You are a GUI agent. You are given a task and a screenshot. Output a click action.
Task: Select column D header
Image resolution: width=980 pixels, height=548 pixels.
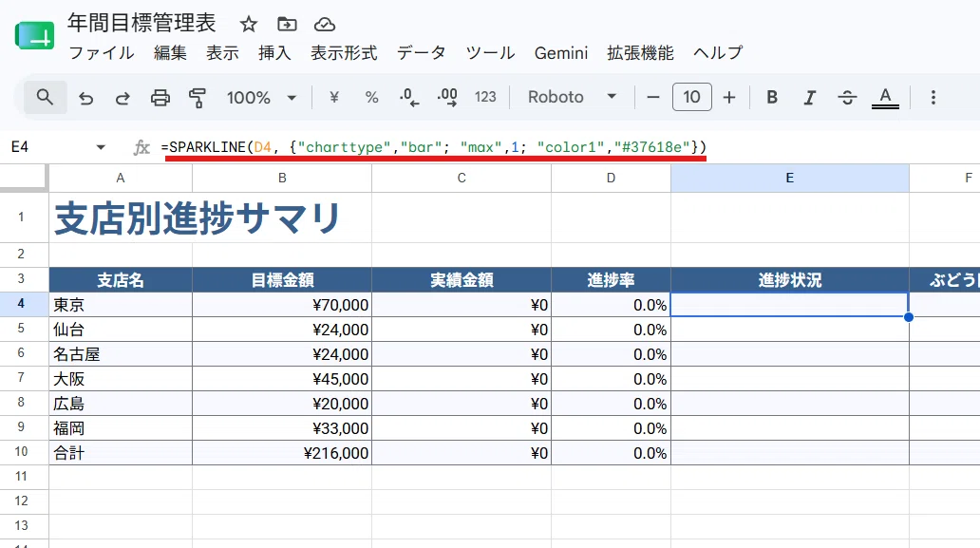[x=611, y=179]
